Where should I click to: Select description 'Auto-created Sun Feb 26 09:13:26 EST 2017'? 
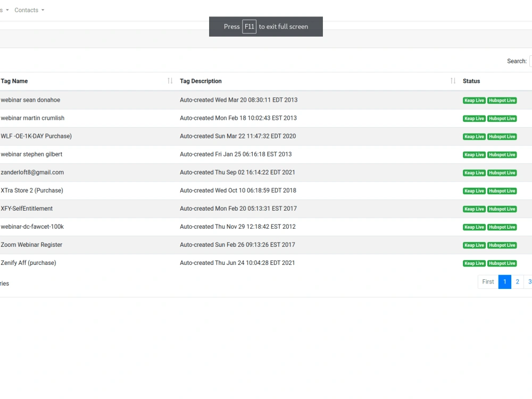coord(237,245)
